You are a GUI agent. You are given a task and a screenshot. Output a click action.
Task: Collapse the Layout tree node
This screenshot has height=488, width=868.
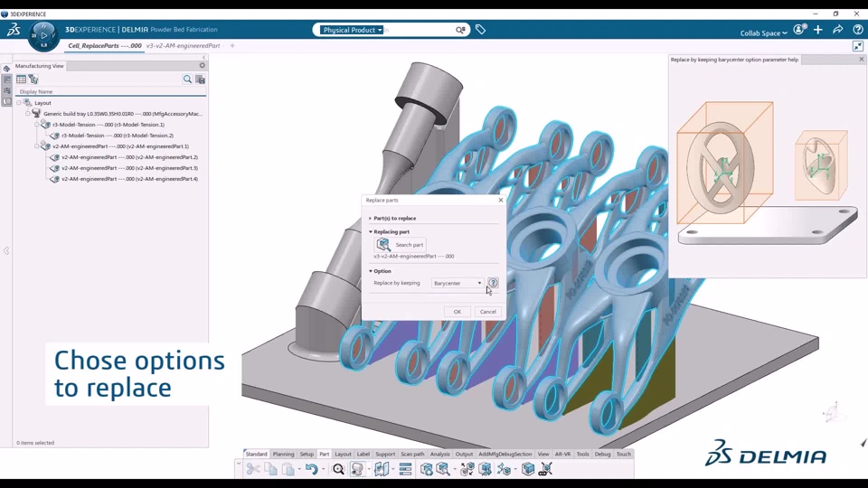(x=19, y=103)
